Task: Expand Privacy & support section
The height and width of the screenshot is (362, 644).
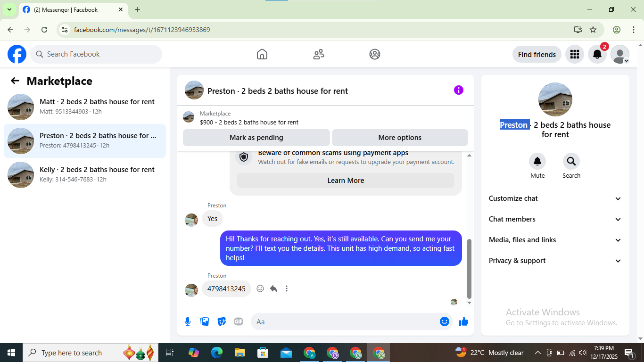Action: coord(555,261)
